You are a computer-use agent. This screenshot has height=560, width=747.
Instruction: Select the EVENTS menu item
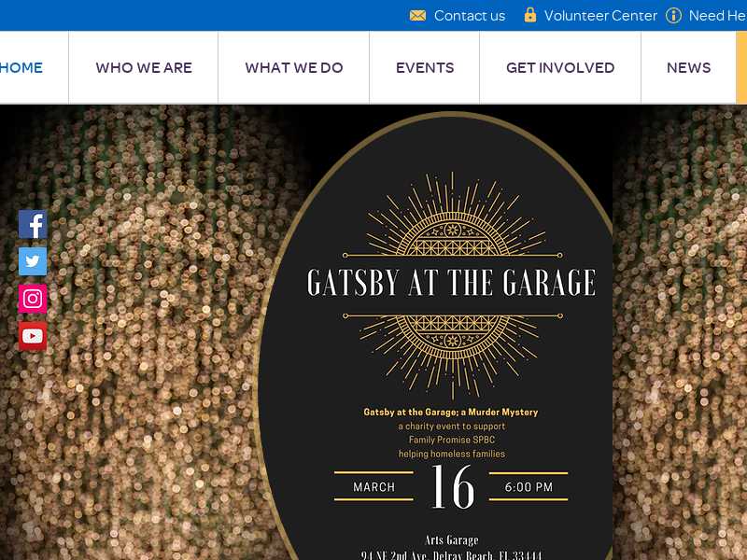(425, 67)
